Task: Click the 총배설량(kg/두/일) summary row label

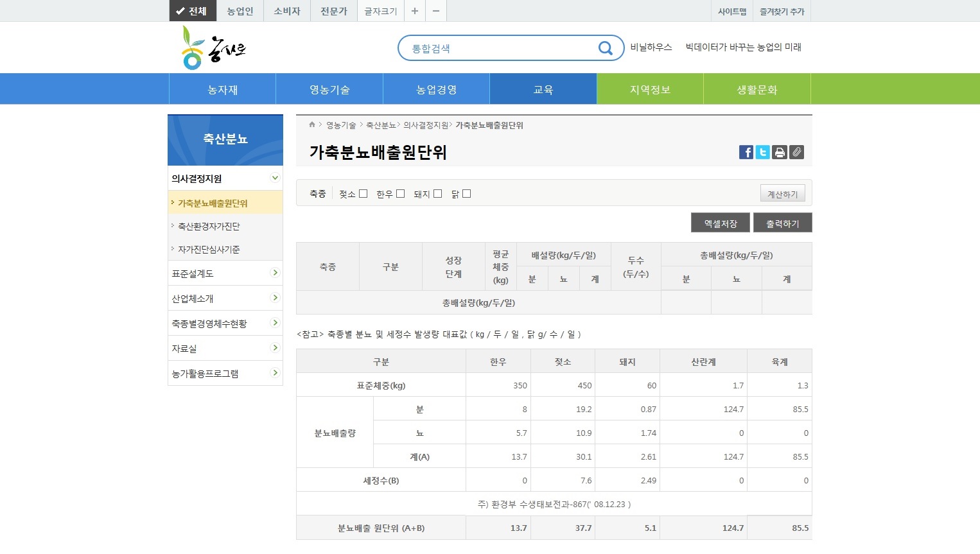Action: point(478,302)
